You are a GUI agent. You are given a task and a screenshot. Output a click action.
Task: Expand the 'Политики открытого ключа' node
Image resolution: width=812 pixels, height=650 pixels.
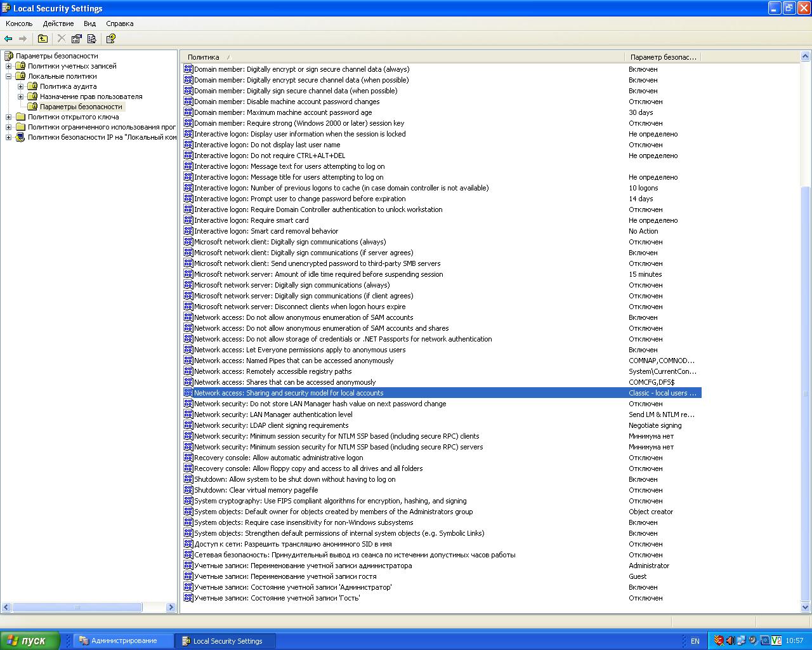9,117
